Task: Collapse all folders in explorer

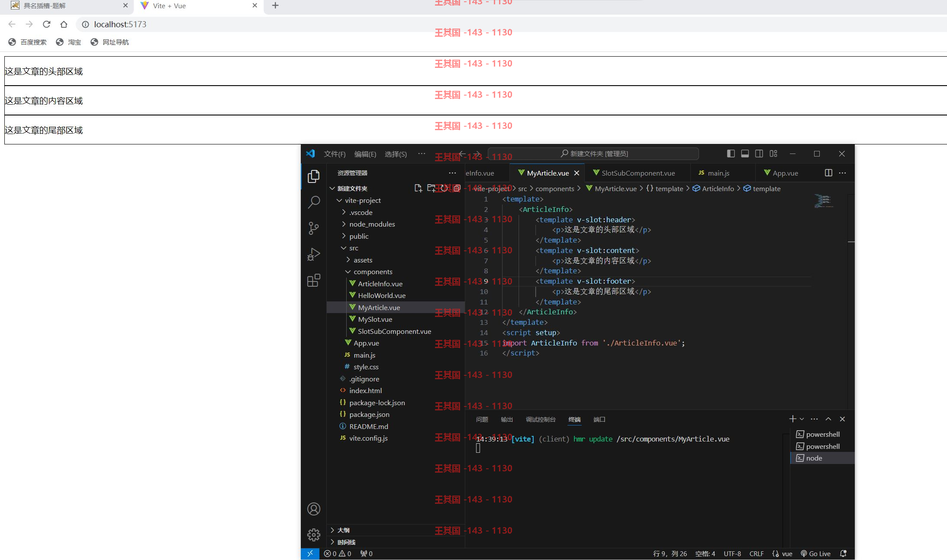Action: pos(457,188)
